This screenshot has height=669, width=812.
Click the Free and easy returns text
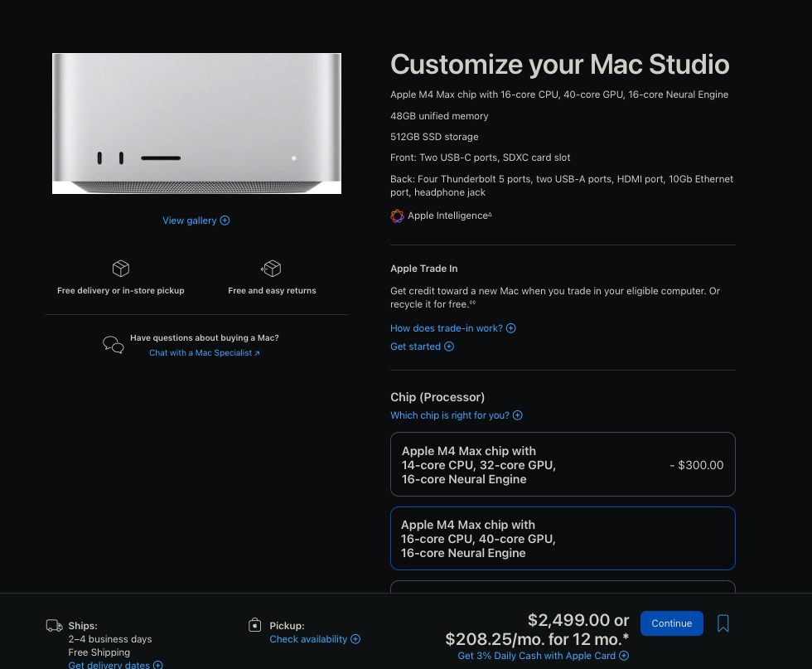272,291
